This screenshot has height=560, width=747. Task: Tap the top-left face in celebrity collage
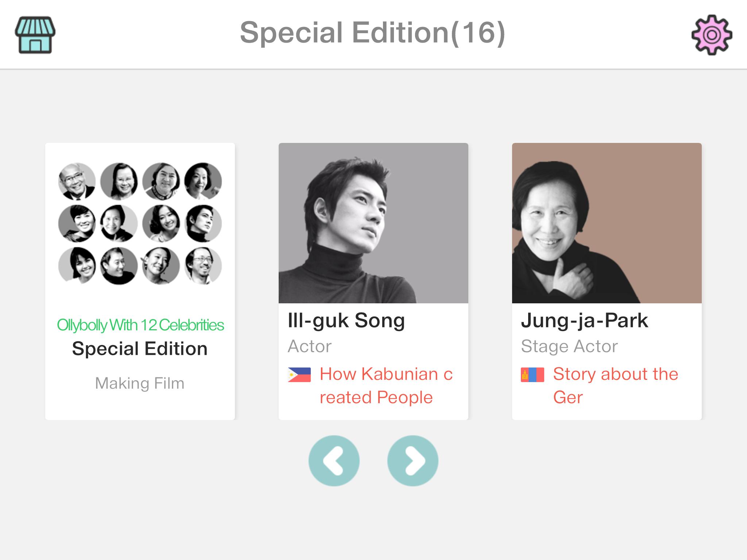(77, 181)
